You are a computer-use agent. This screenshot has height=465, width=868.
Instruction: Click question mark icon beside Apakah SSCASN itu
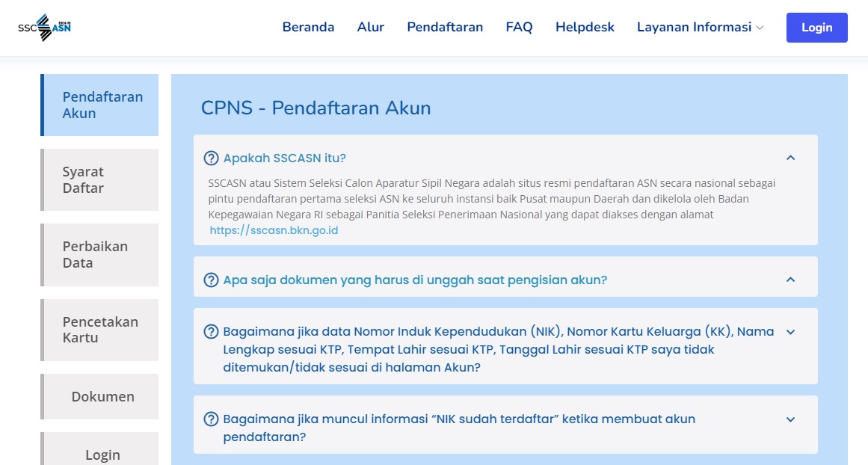click(211, 158)
